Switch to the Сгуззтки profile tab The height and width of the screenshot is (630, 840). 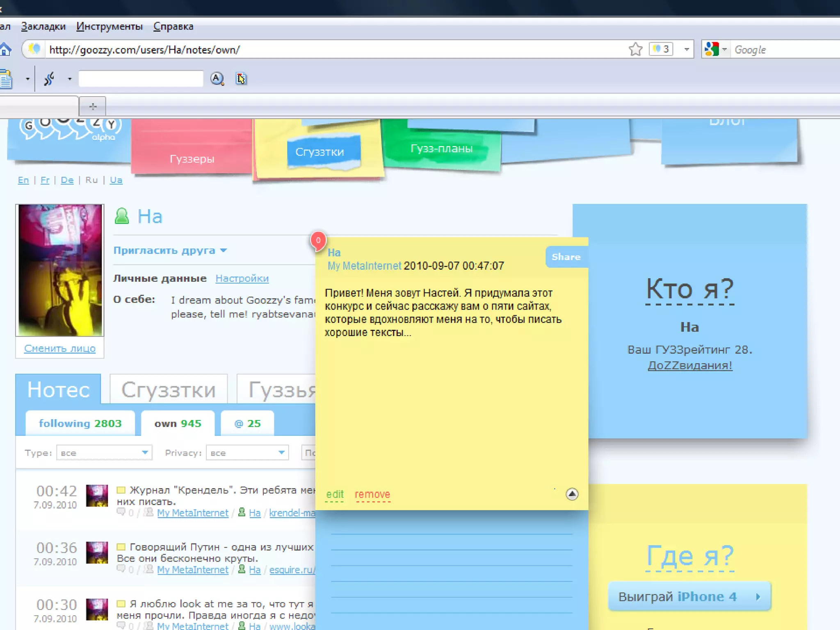169,390
